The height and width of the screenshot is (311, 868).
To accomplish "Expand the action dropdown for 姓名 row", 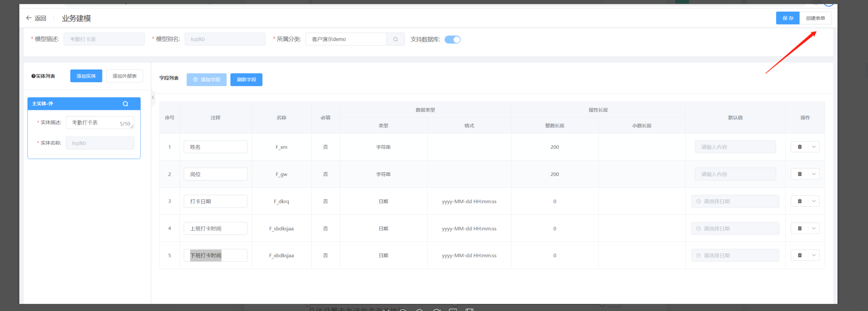I will (814, 147).
